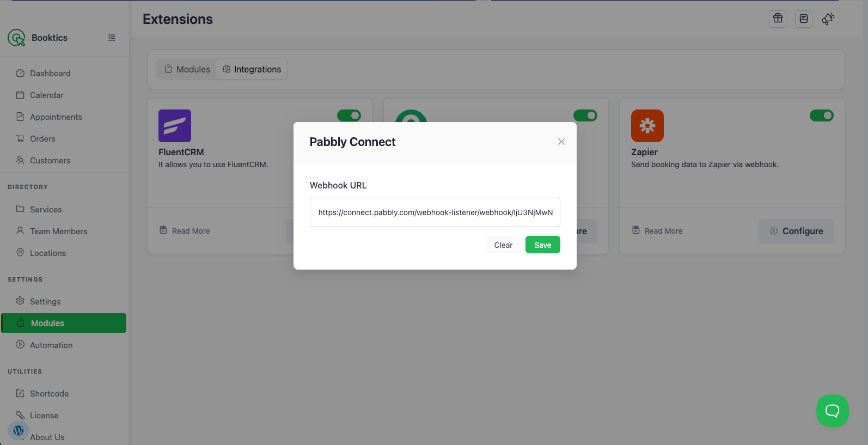This screenshot has width=868, height=445.
Task: Open Services under Directory
Action: tap(46, 209)
